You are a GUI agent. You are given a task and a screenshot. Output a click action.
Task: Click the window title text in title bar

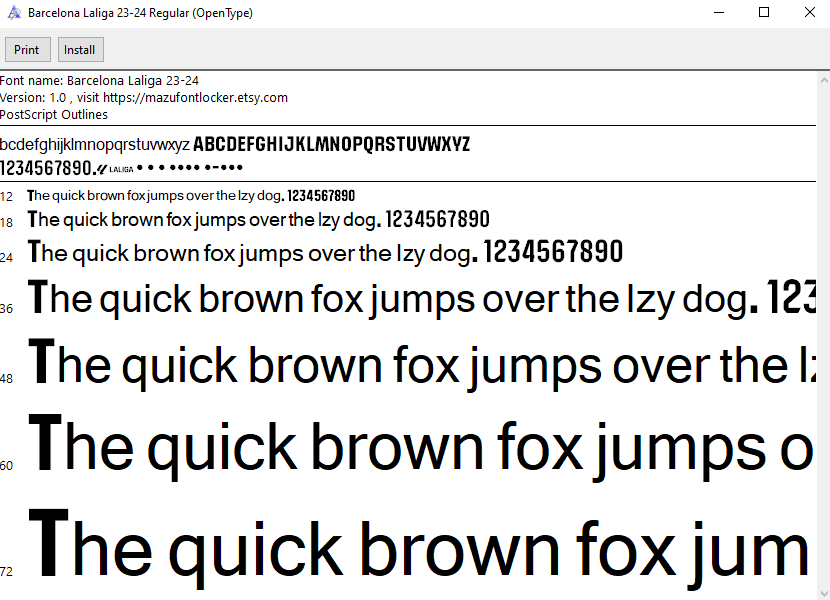point(140,13)
